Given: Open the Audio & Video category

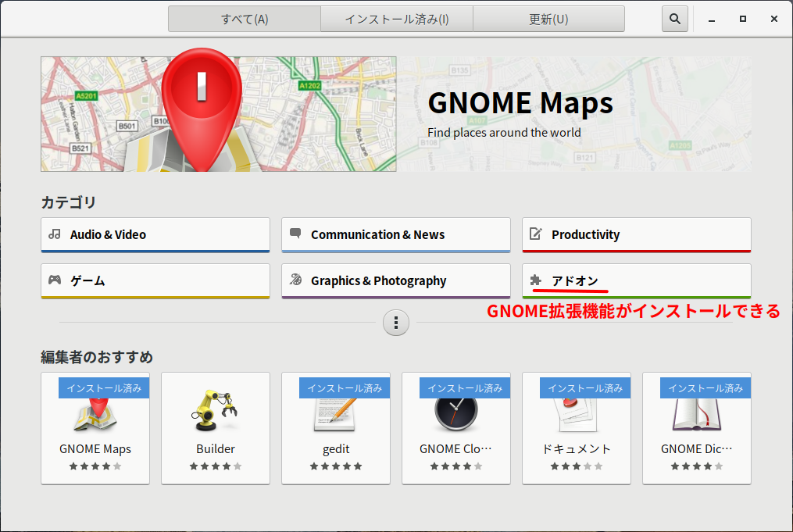Looking at the screenshot, I should coord(155,235).
